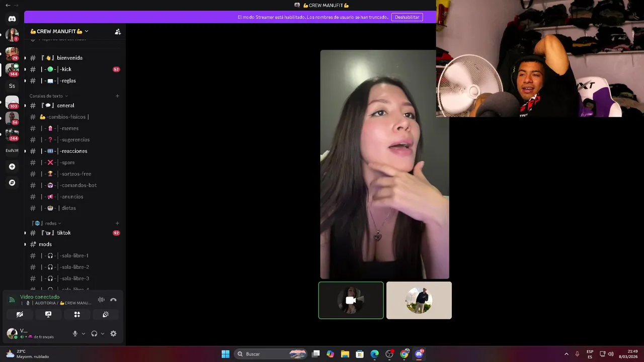Focus the main woman's video stream
The image size is (644, 362).
[x=385, y=164]
